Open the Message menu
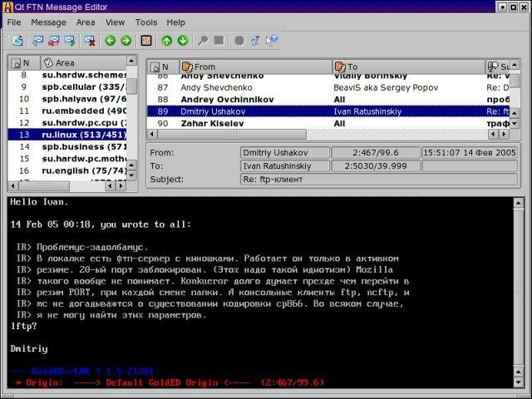532x399 pixels. (x=48, y=22)
